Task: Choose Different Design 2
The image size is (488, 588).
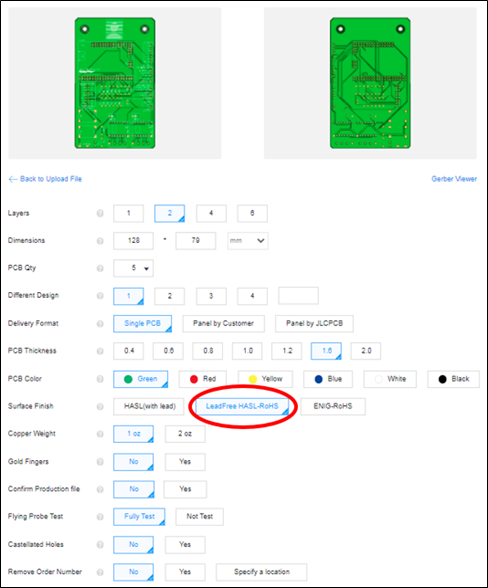Action: point(170,296)
